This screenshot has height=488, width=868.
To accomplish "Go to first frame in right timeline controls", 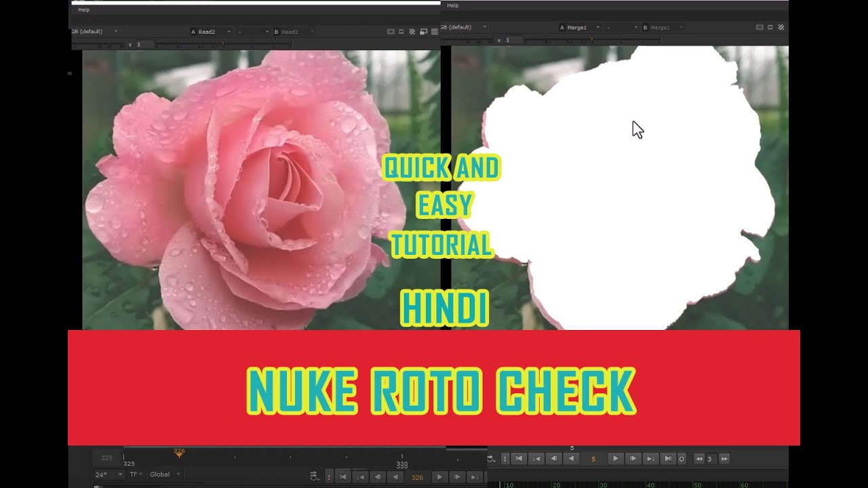I will pos(519,459).
